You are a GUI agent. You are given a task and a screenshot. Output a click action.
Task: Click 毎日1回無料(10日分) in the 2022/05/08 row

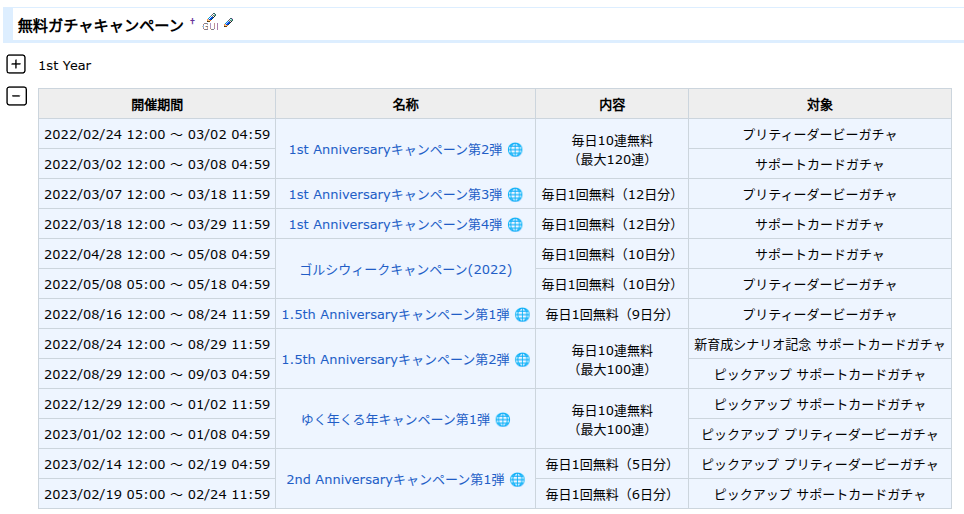(x=612, y=284)
